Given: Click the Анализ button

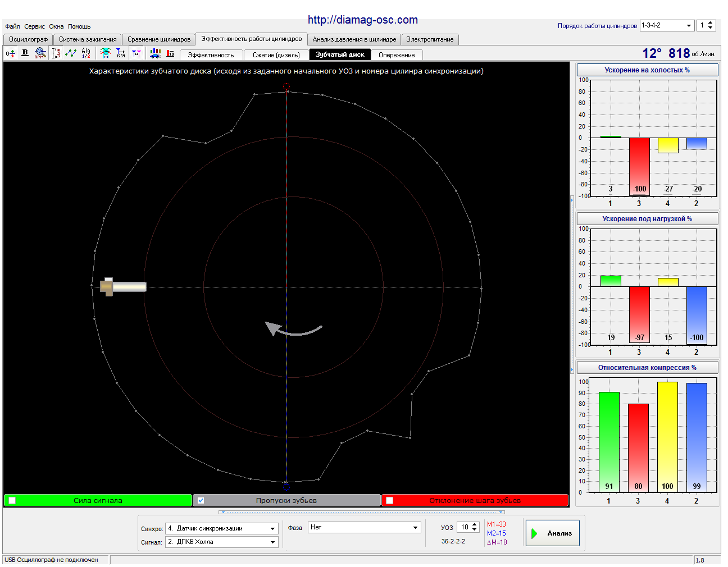Looking at the screenshot, I should click(x=552, y=533).
